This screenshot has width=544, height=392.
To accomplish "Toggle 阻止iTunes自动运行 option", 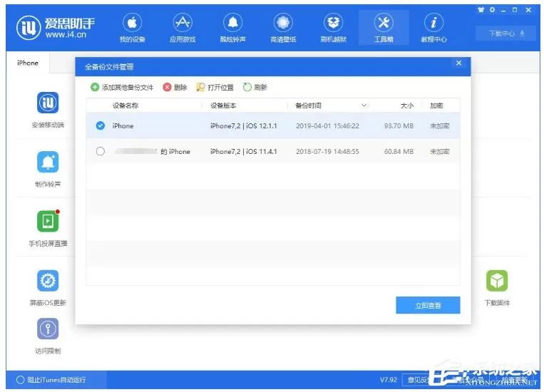I will [x=20, y=380].
